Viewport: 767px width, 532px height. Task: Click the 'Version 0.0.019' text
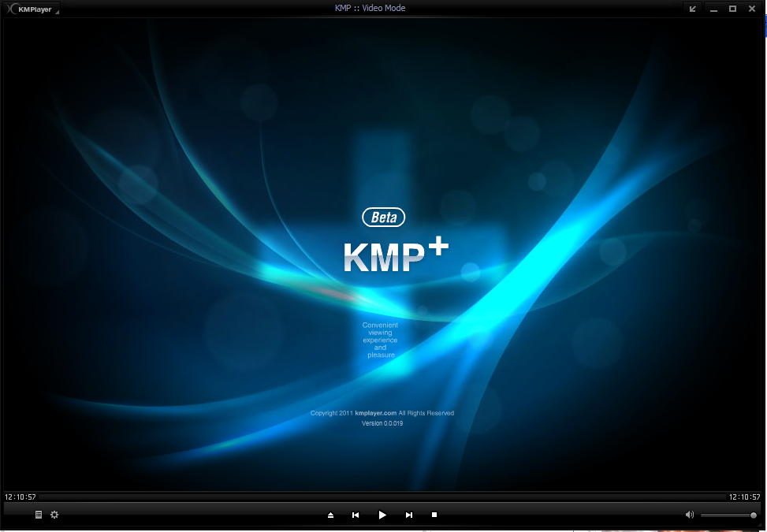[x=382, y=423]
